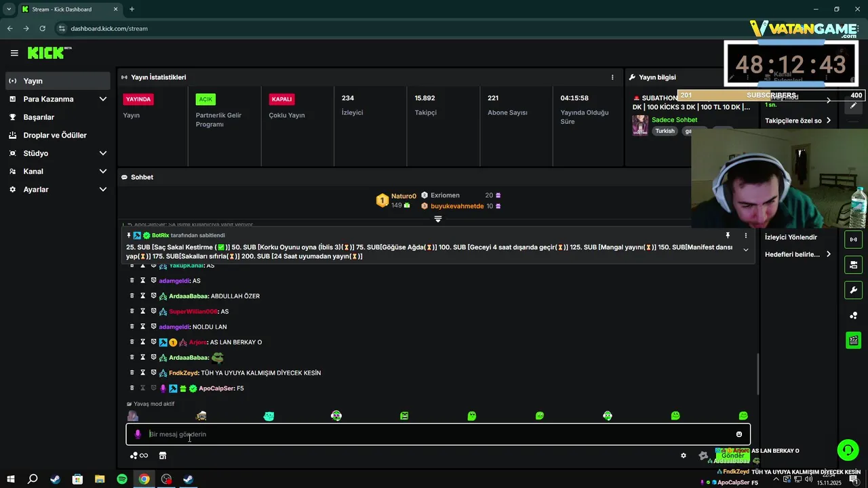This screenshot has height=488, width=868.
Task: Click İzleyici Yönlendir option
Action: click(x=791, y=237)
